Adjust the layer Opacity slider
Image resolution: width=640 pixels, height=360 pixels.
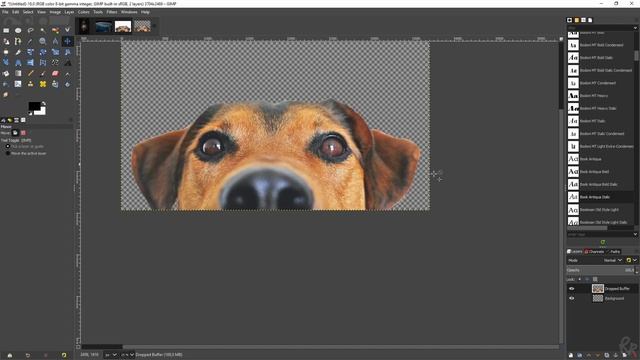(x=601, y=270)
